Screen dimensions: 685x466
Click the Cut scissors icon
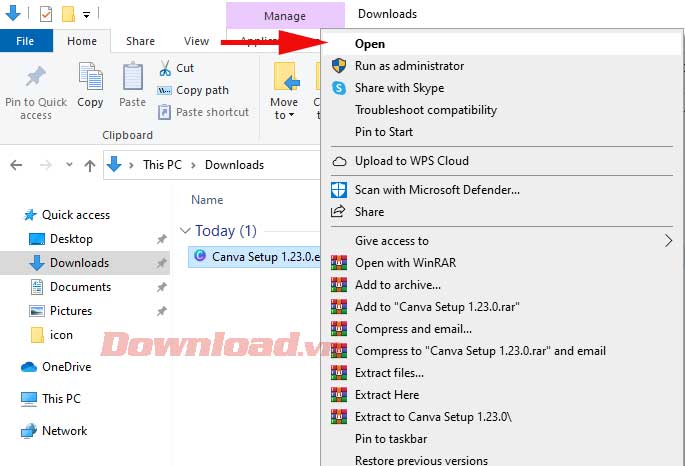tap(165, 68)
